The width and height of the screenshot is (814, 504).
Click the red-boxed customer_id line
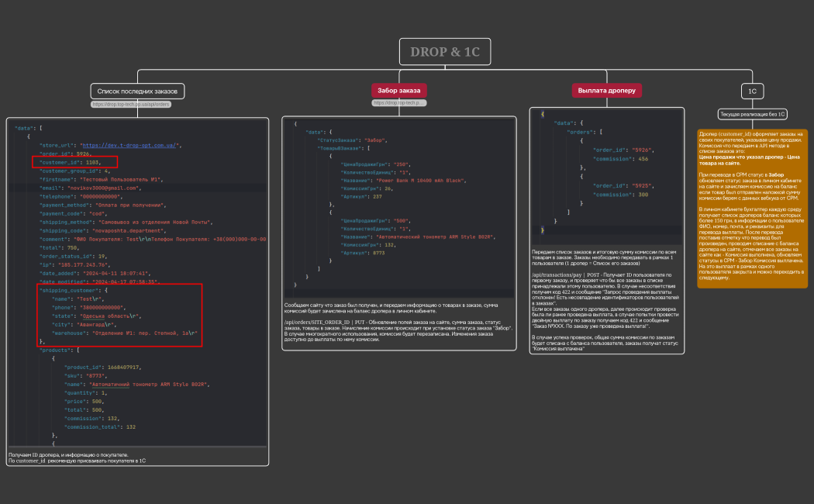pyautogui.click(x=74, y=161)
